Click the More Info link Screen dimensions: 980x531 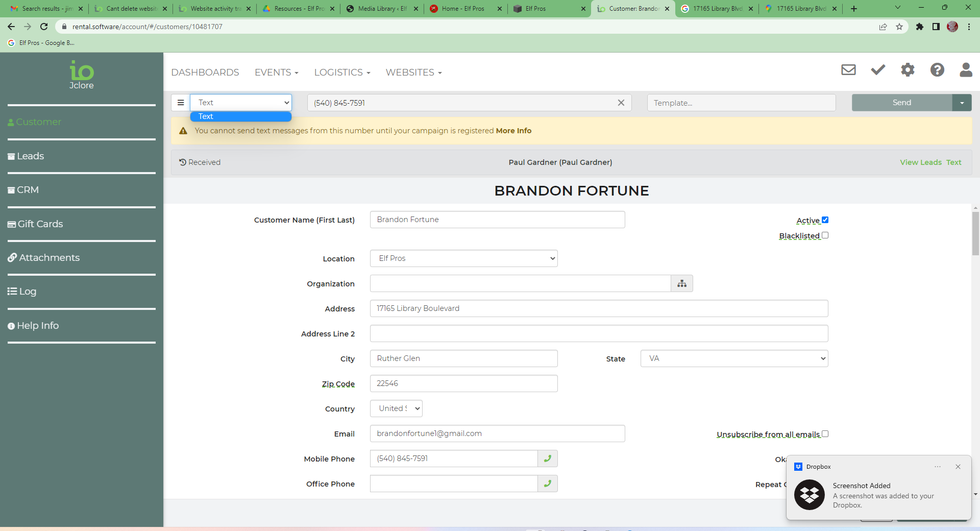(513, 131)
